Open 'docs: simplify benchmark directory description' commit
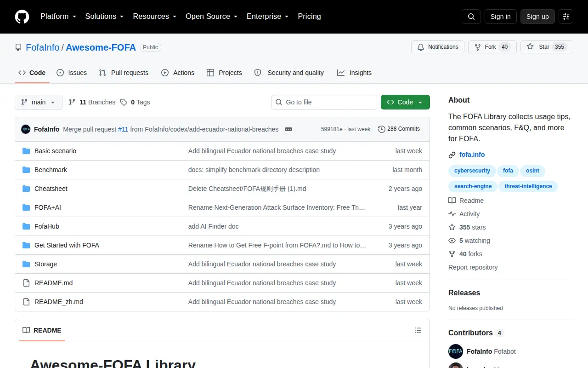Screen dimensions: 588x368 click(x=254, y=170)
